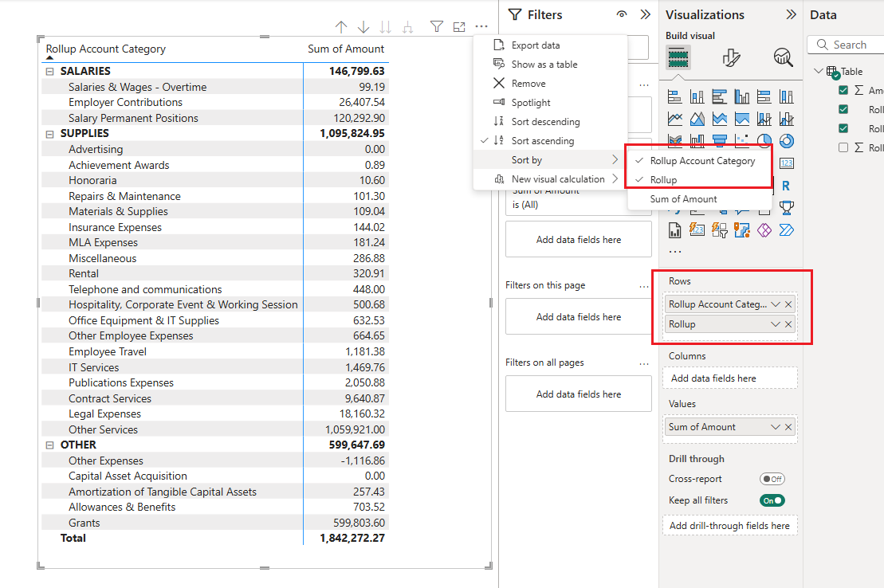The height and width of the screenshot is (588, 884).
Task: Choose the Area chart visual
Action: [x=697, y=119]
